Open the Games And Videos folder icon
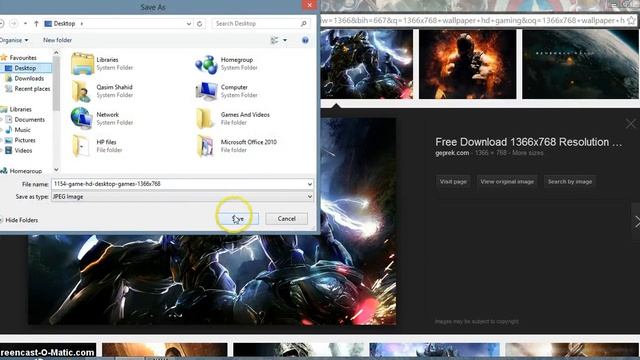The image size is (640, 360). [205, 118]
